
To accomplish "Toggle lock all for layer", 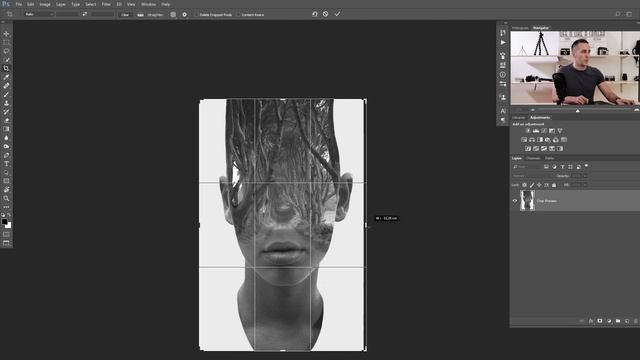I will (554, 185).
